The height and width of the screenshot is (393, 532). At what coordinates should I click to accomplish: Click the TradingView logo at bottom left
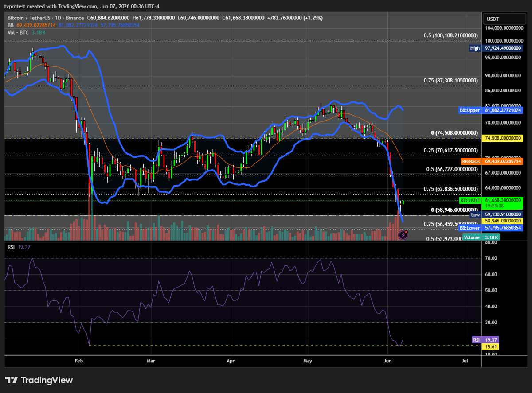pyautogui.click(x=39, y=380)
